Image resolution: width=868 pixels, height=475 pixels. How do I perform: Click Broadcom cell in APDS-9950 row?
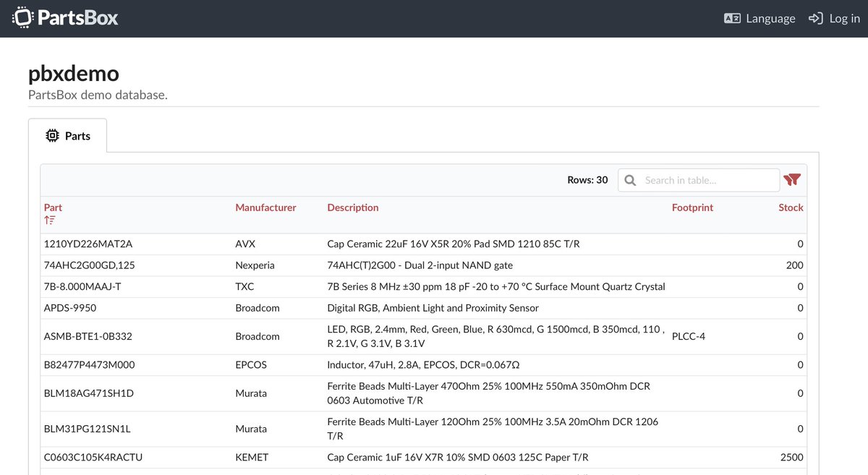tap(257, 308)
